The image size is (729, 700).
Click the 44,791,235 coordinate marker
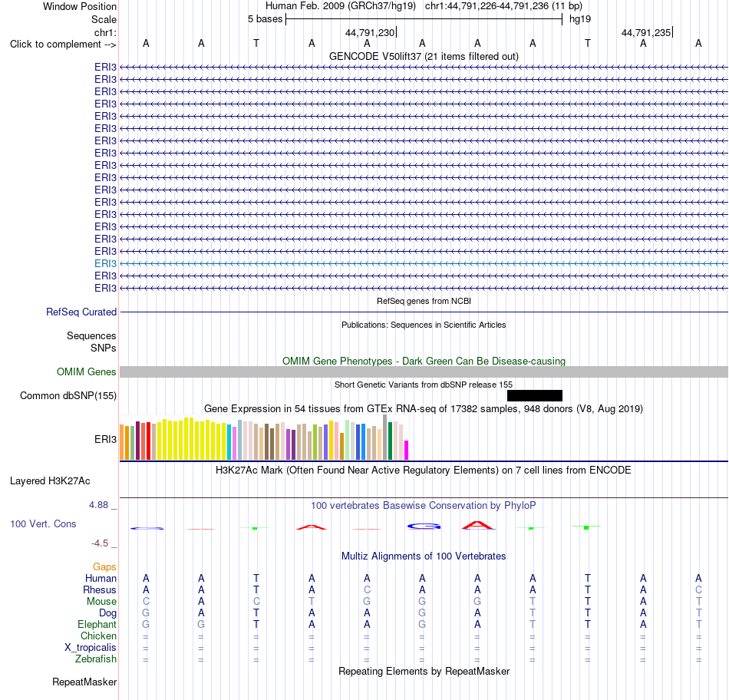647,32
